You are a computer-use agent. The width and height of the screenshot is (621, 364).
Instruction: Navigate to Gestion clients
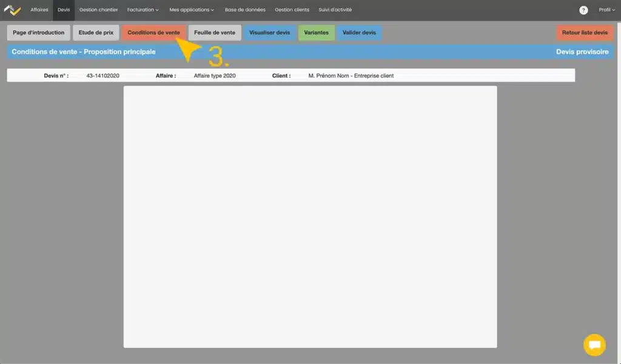[292, 10]
